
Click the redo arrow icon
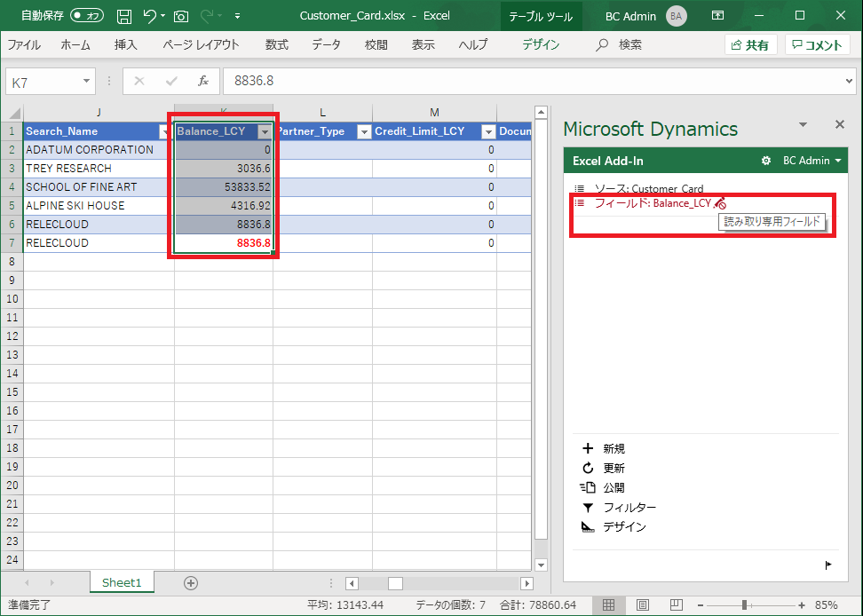[x=207, y=16]
